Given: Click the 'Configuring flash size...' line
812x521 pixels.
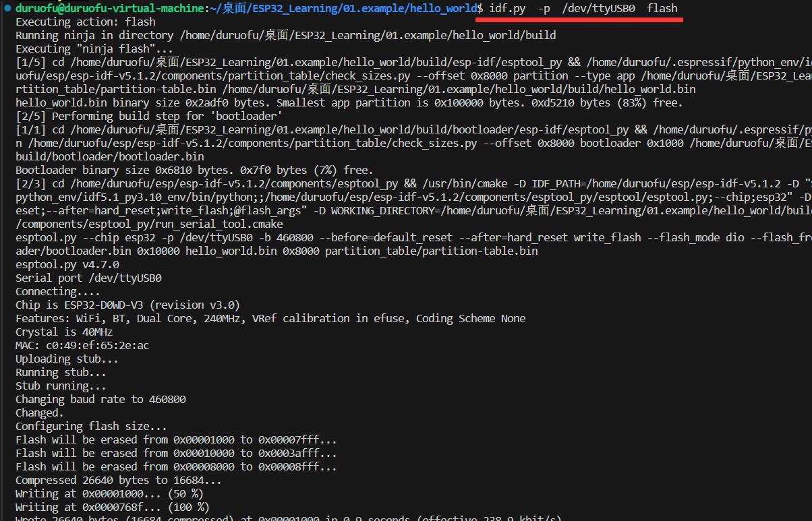Looking at the screenshot, I should [x=91, y=426].
